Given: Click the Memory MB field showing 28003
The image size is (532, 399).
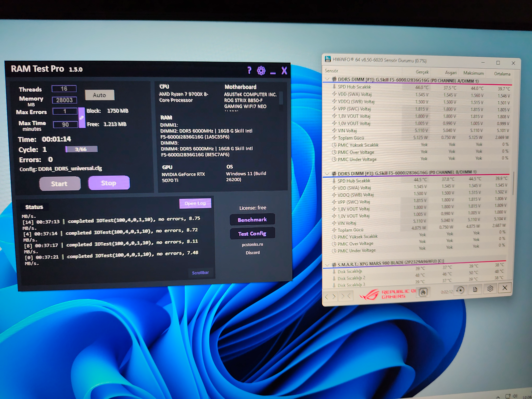Looking at the screenshot, I should pyautogui.click(x=64, y=100).
